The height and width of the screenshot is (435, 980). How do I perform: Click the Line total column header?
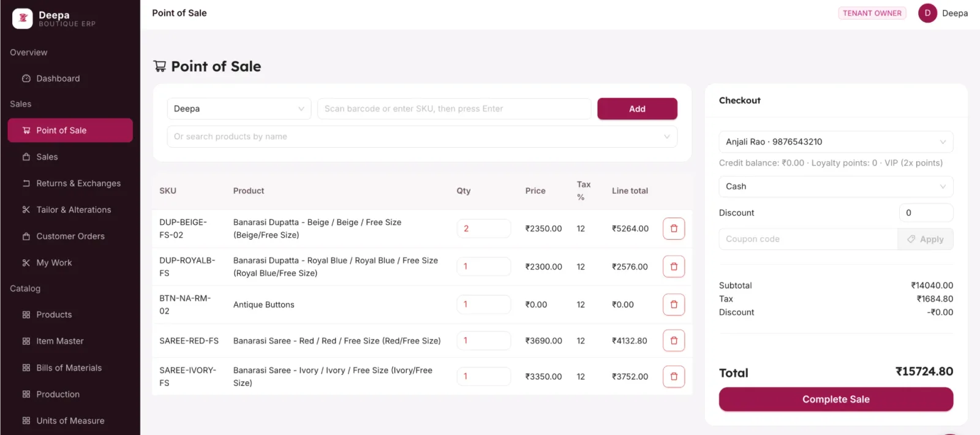[x=630, y=191]
